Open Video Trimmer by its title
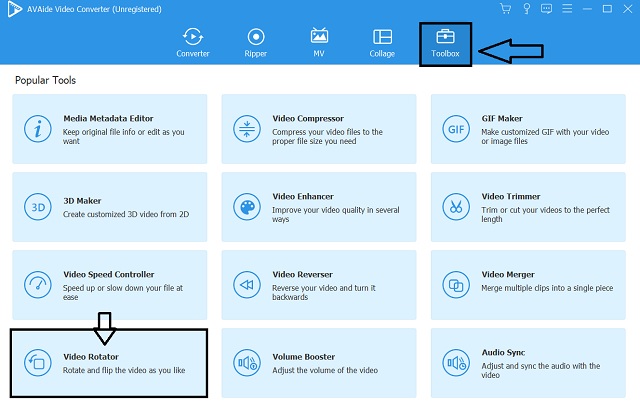The height and width of the screenshot is (415, 640). [x=511, y=196]
